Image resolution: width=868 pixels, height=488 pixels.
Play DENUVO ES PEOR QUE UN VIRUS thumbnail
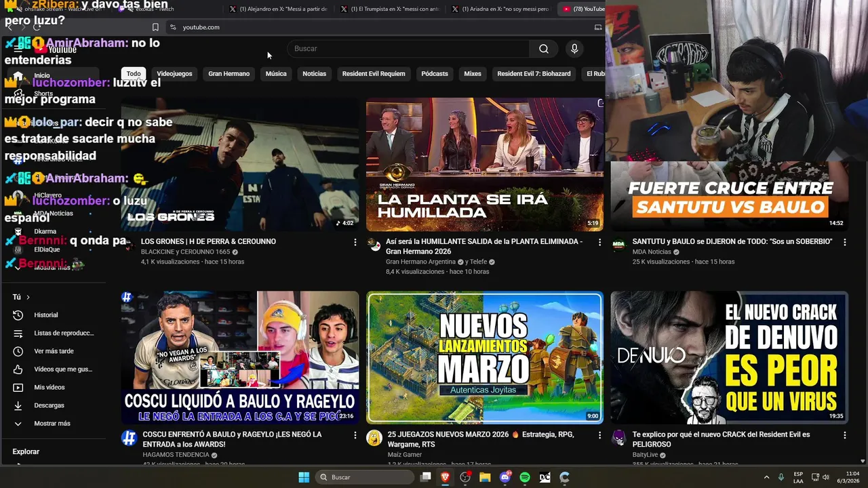pyautogui.click(x=729, y=357)
